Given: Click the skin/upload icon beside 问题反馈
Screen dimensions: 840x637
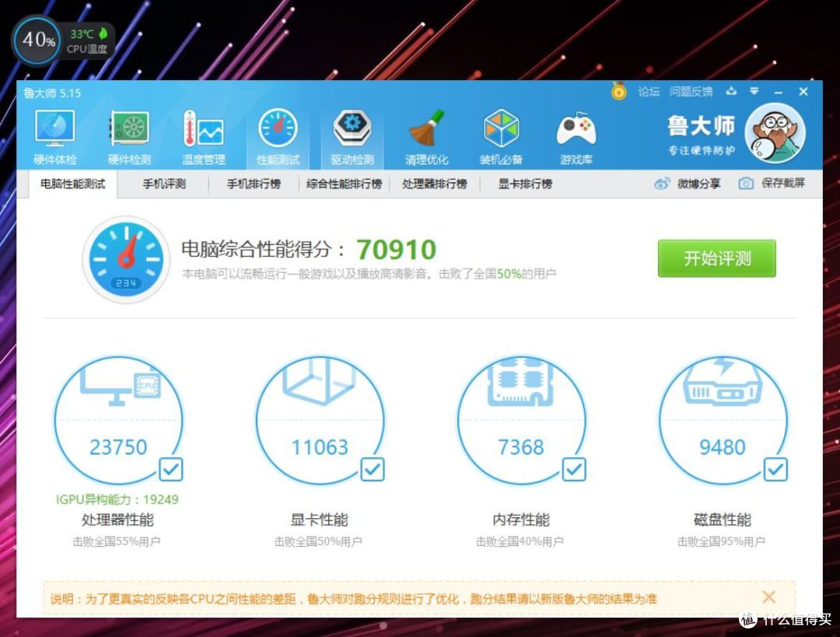Looking at the screenshot, I should click(x=731, y=92).
